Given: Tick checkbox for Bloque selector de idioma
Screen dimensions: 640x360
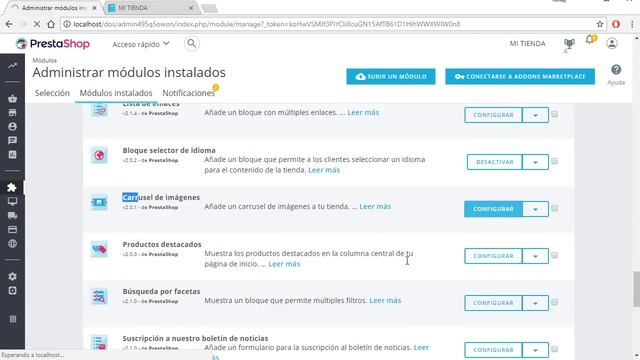Looking at the screenshot, I should pyautogui.click(x=554, y=161).
